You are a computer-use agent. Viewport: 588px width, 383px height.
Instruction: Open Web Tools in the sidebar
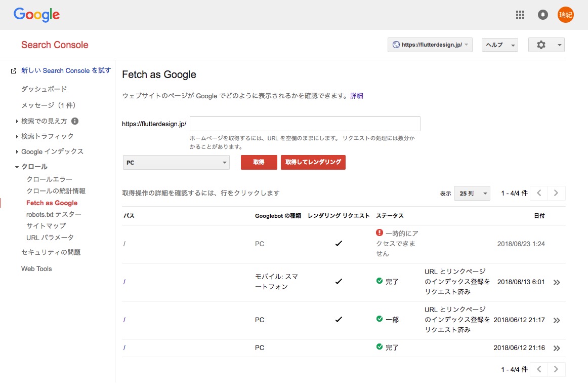click(x=36, y=269)
